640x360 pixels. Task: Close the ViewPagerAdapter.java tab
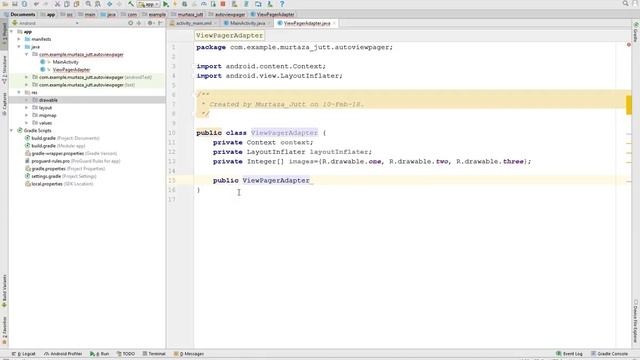[334, 23]
